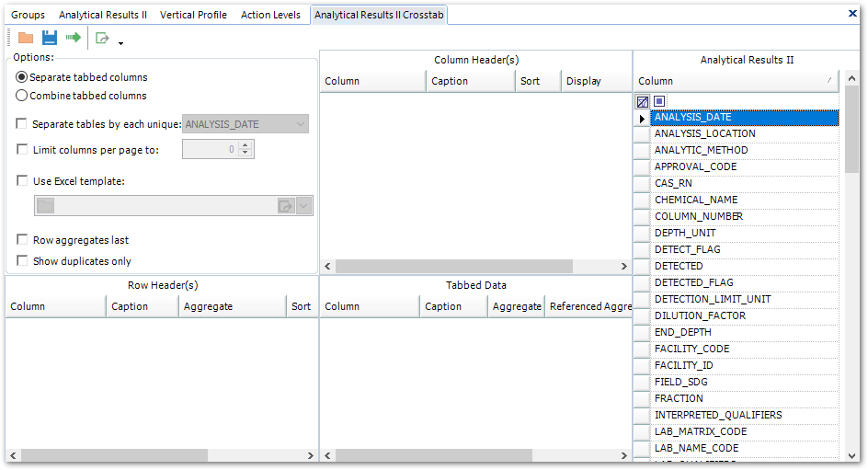Viewport: 868px width, 470px height.
Task: Click the orange Open folder toolbar icon
Action: pos(26,38)
